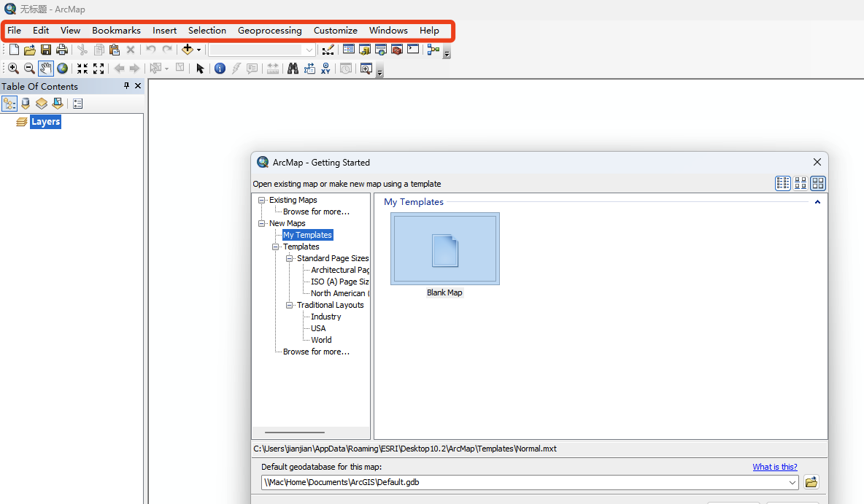Switch template view to large icons
The width and height of the screenshot is (864, 504).
(818, 183)
